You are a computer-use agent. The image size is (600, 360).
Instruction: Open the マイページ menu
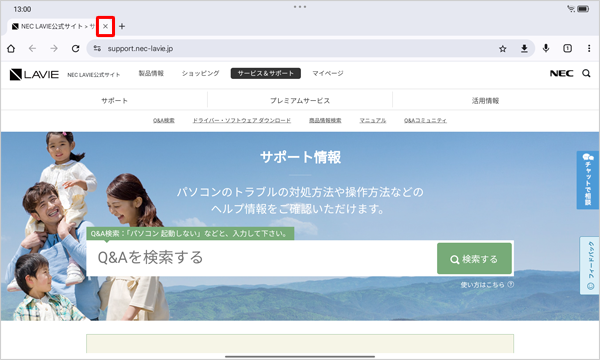click(328, 73)
